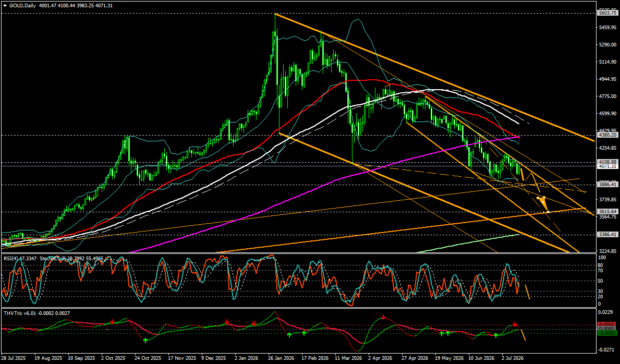The width and height of the screenshot is (620, 364).
Task: Select the 3615.64 horizontal line label
Action: [608, 212]
